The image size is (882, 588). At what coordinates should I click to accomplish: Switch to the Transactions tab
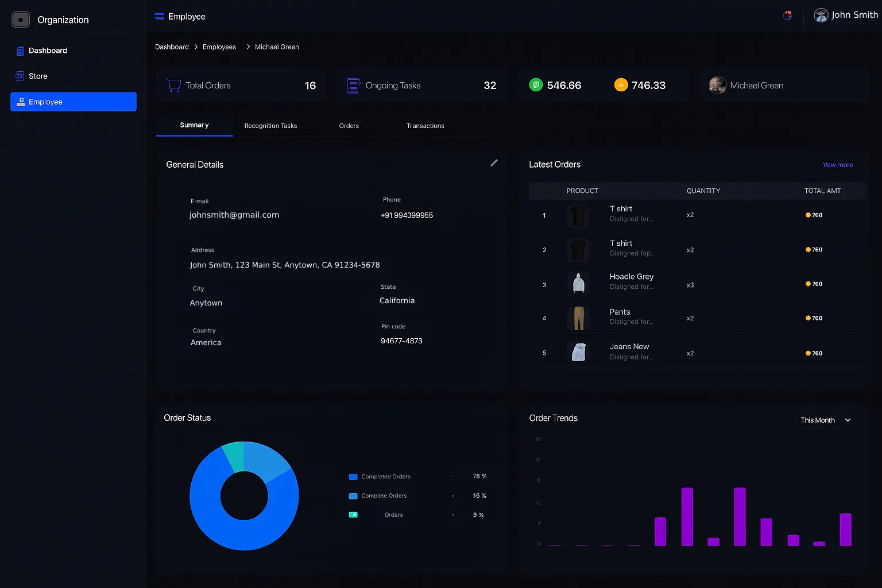coord(425,126)
